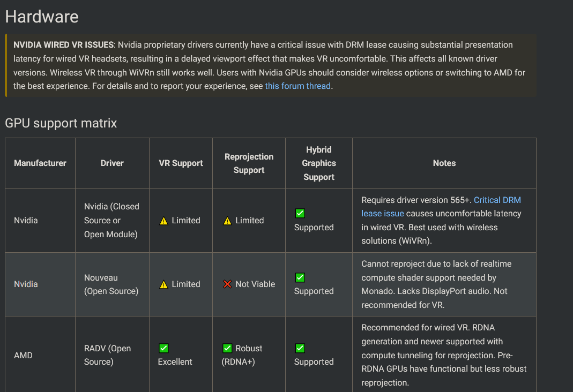Click the warning icon in Nvidia closed driver VR Support cell
Viewport: 573px width, 392px height.
(x=163, y=221)
